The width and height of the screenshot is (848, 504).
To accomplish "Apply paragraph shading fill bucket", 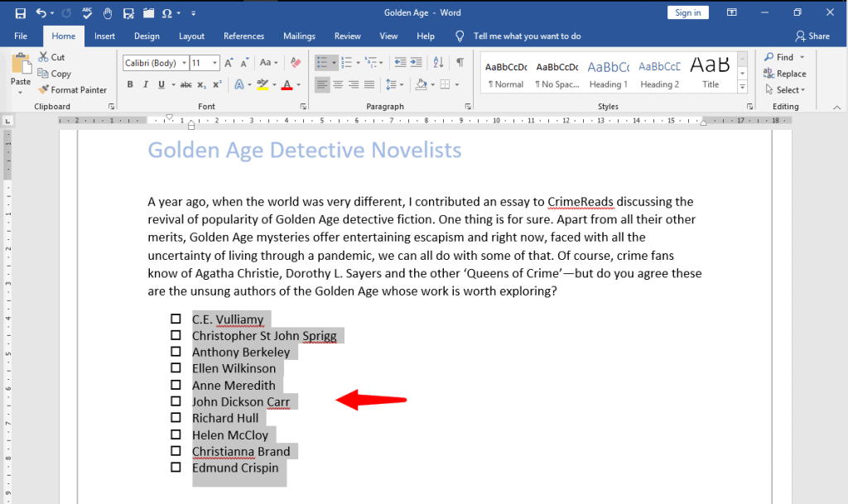I will [x=422, y=84].
